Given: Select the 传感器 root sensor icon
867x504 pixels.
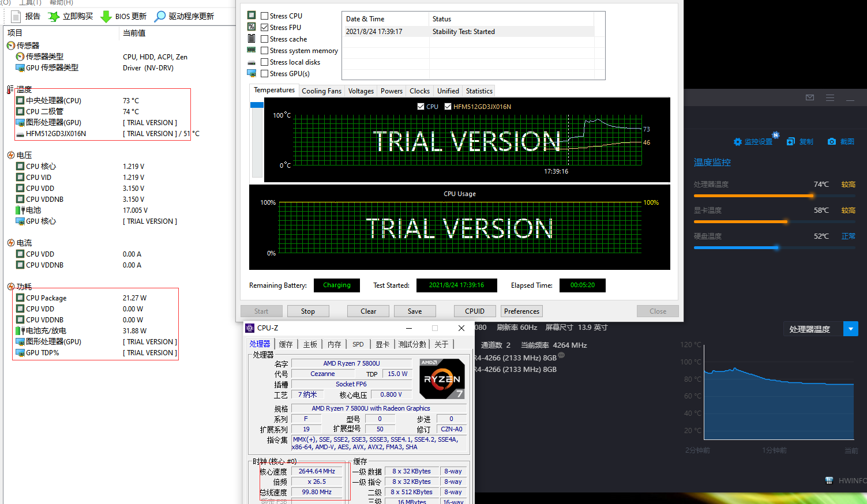Looking at the screenshot, I should [x=11, y=46].
